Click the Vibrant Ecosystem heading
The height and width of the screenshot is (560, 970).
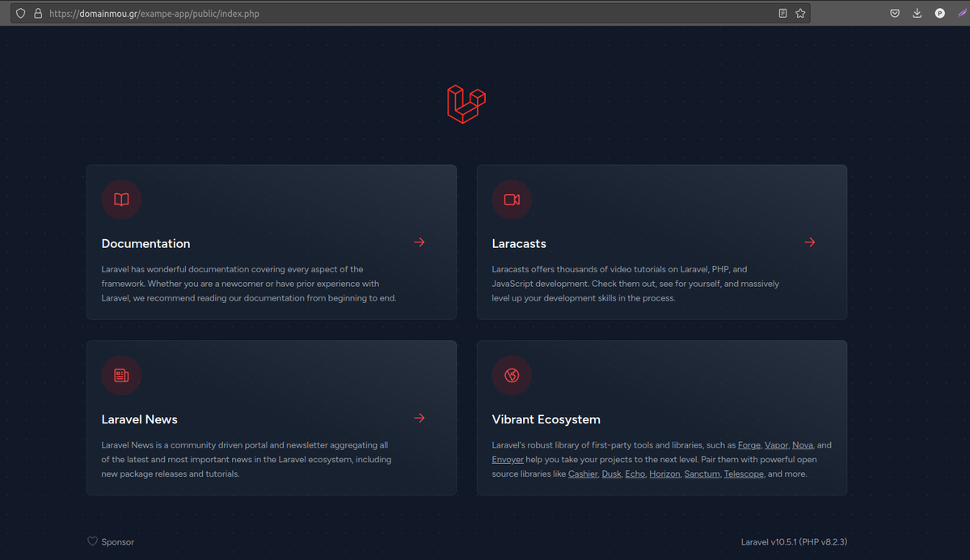(x=546, y=419)
